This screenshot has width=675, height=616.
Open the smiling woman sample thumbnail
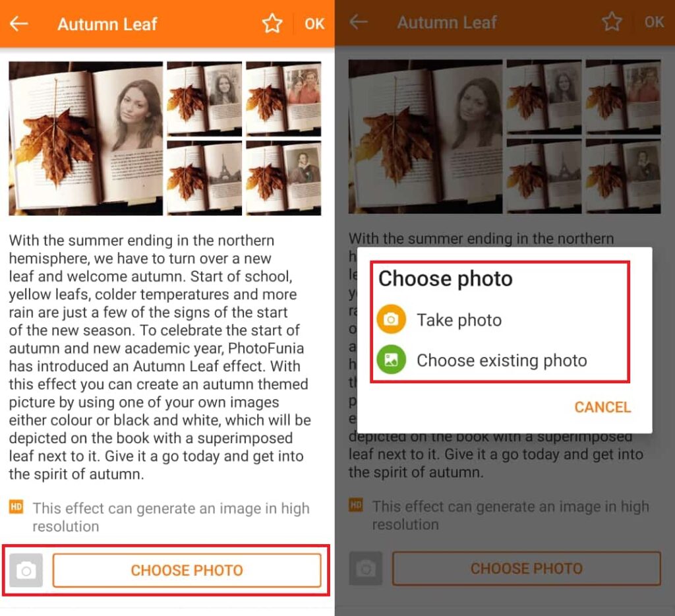coord(204,99)
